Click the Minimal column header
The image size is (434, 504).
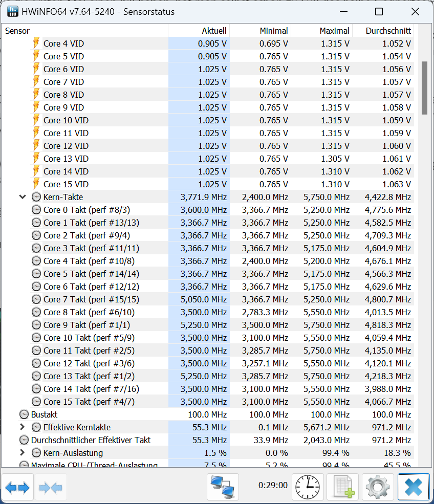point(260,31)
